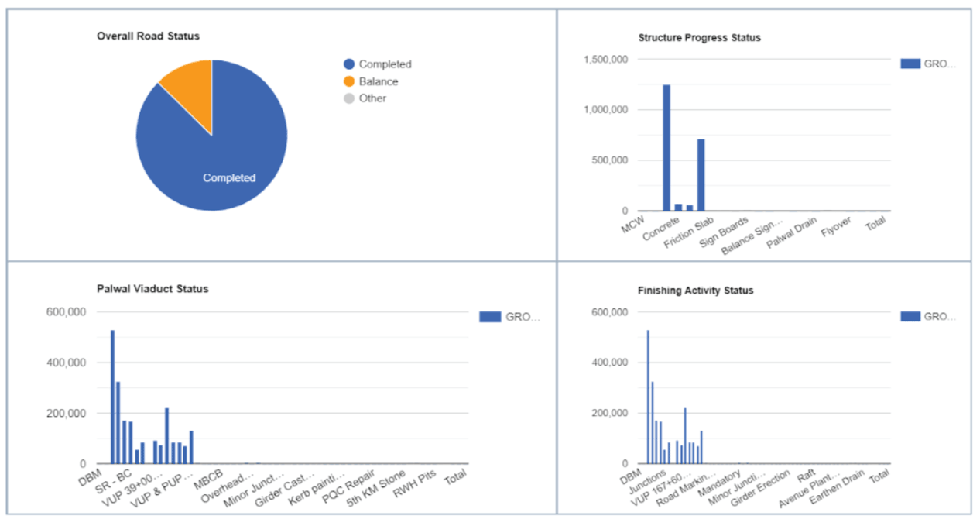The height and width of the screenshot is (526, 980).
Task: Click the Finishing Activity Status title
Action: [x=696, y=291]
